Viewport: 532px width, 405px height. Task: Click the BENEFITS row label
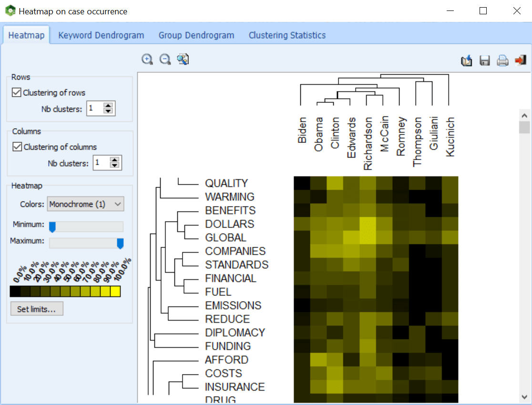(x=230, y=210)
